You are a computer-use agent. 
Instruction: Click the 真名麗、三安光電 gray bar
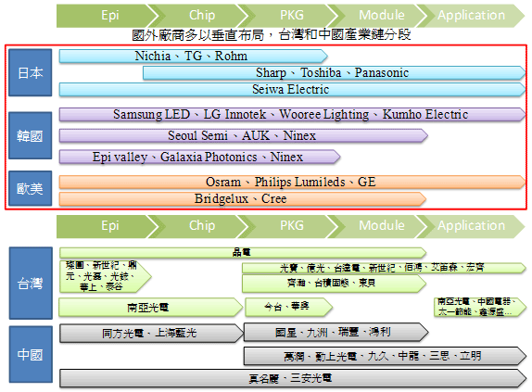click(x=293, y=378)
